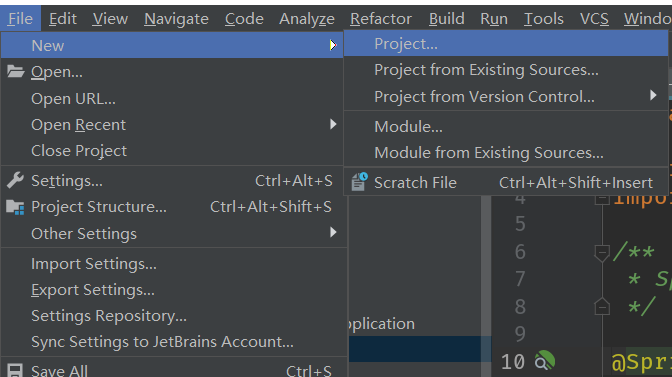
Task: Click the Settings wrench icon
Action: [15, 180]
